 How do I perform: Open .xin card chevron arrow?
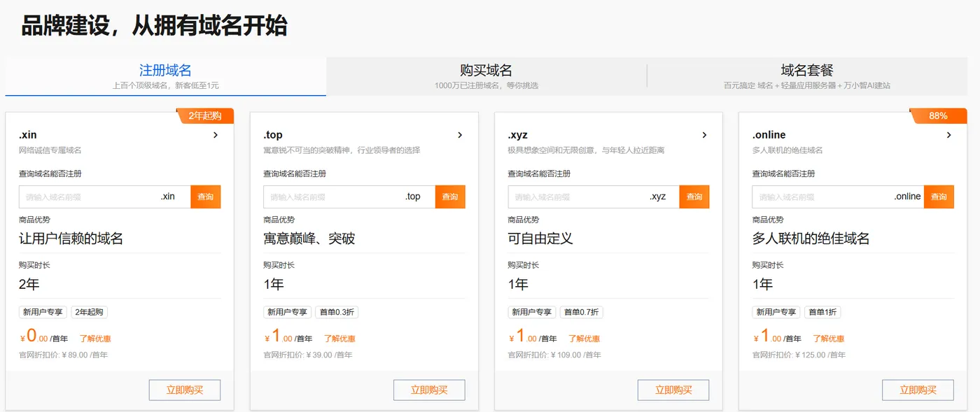coord(216,135)
